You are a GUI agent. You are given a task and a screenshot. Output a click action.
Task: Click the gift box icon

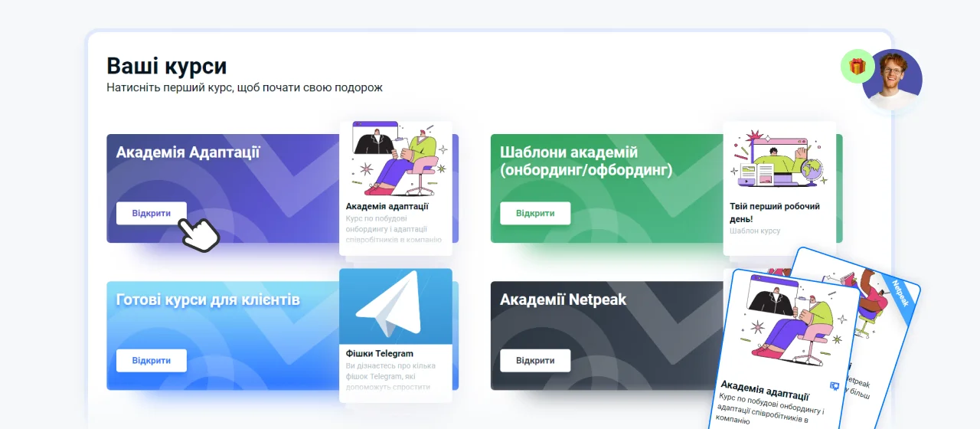[x=857, y=67]
